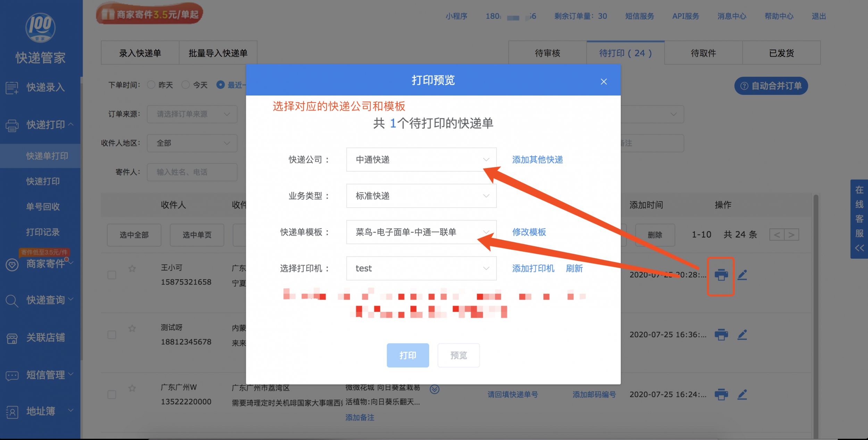This screenshot has width=868, height=440.
Task: Select 昨天 order time radio
Action: point(151,85)
